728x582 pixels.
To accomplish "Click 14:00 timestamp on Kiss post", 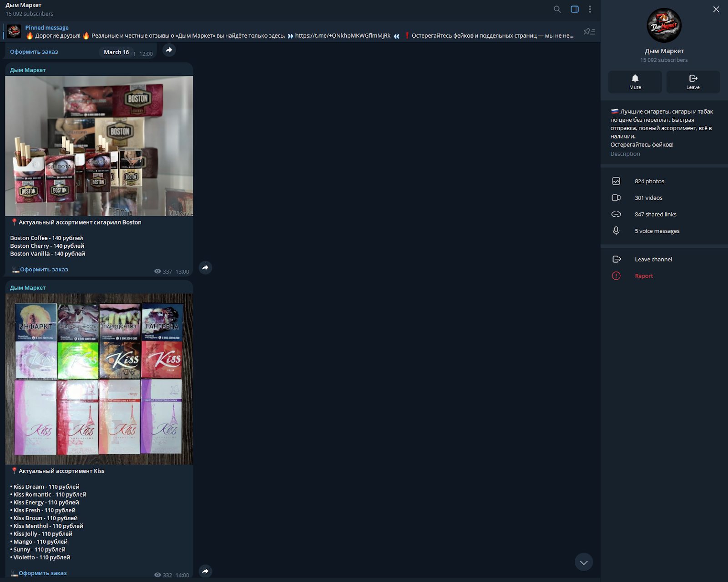I will tap(182, 575).
